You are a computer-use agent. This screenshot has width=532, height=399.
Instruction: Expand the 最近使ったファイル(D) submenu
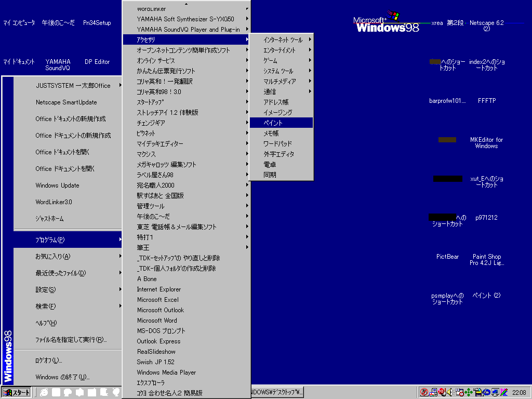68,273
